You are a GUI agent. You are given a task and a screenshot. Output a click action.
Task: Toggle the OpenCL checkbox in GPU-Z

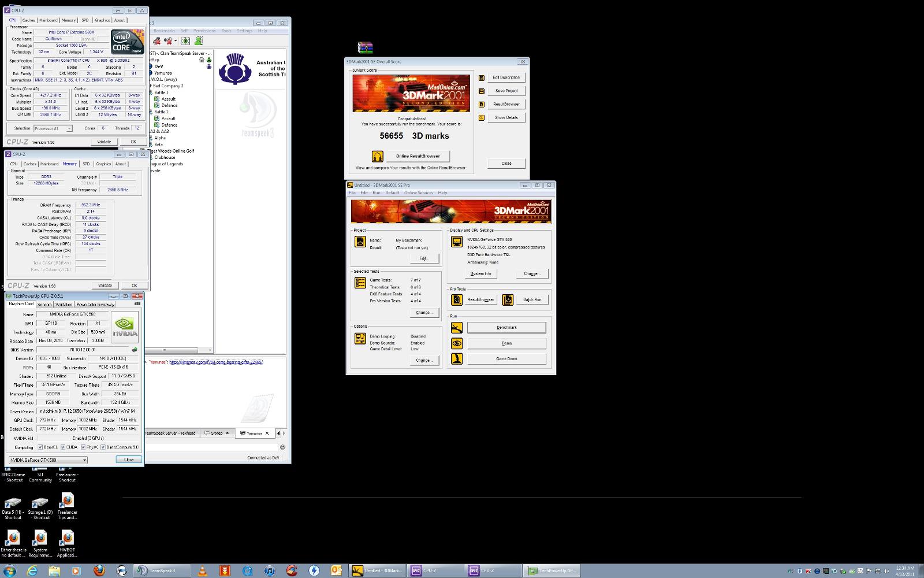pos(40,447)
